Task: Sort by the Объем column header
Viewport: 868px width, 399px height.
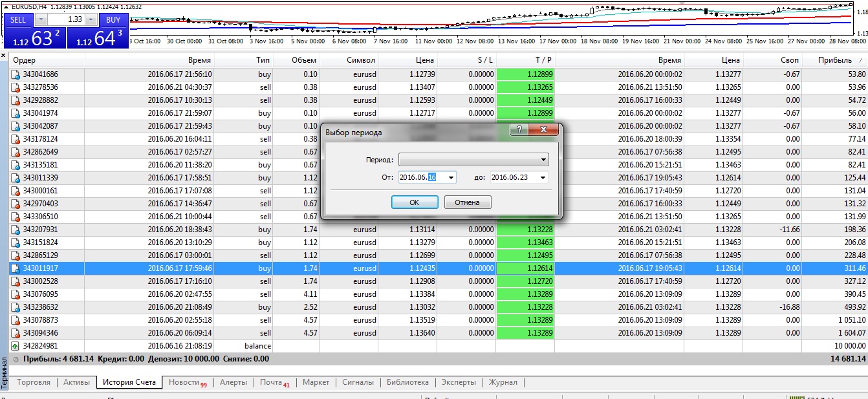Action: (296, 60)
